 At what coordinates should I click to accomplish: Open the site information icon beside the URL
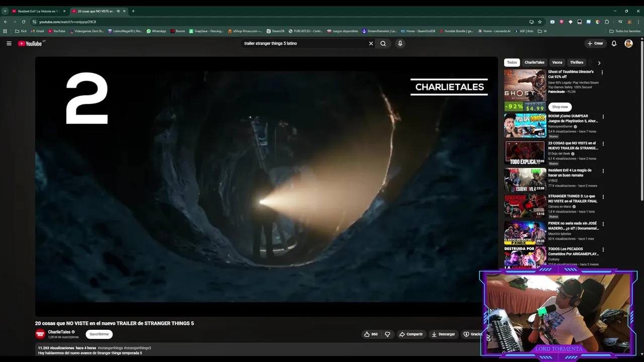(x=35, y=22)
